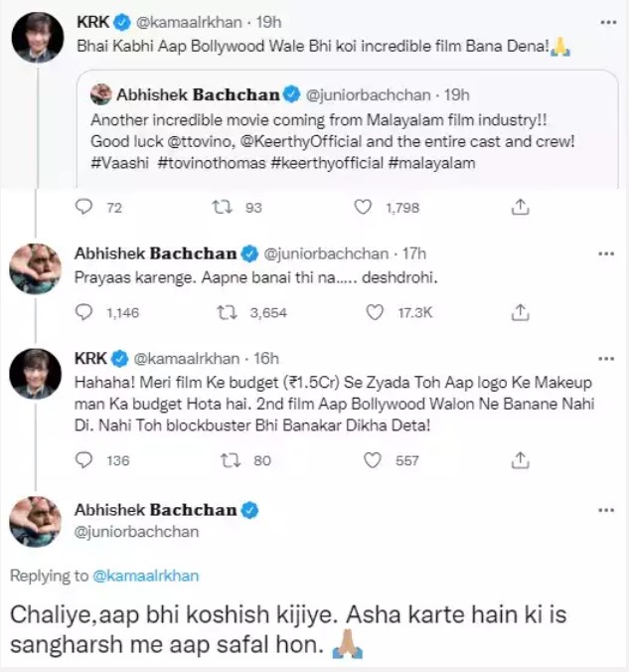Screen dimensions: 629x672
Task: Reply to KRK's tweet with 72 replies
Action: point(85,207)
